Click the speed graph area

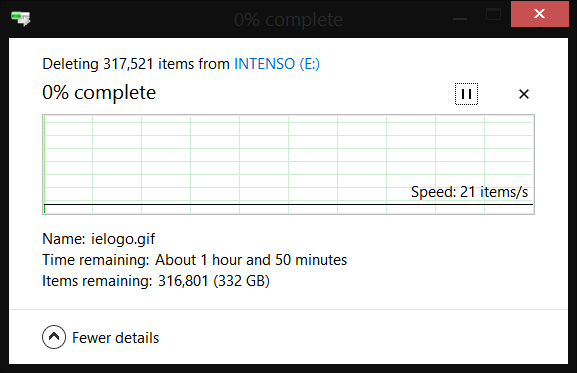click(x=288, y=164)
